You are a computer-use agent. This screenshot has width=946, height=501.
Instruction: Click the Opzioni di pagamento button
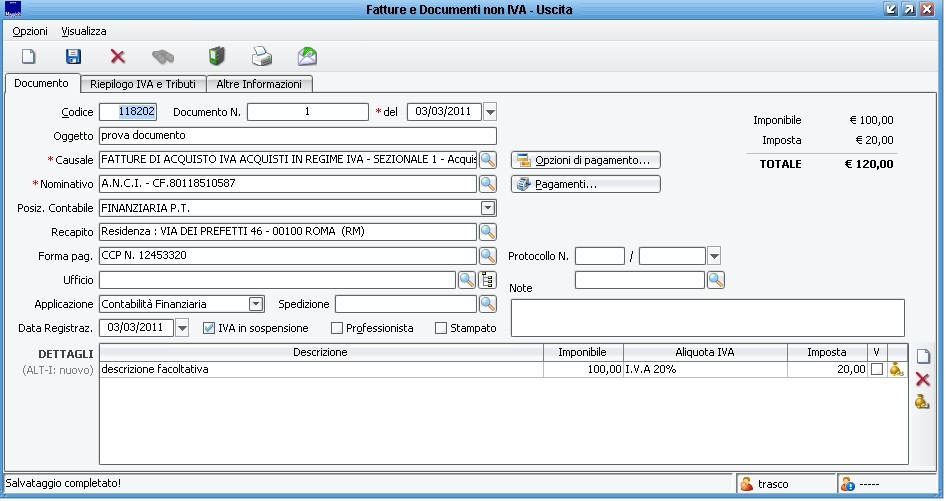click(x=586, y=160)
